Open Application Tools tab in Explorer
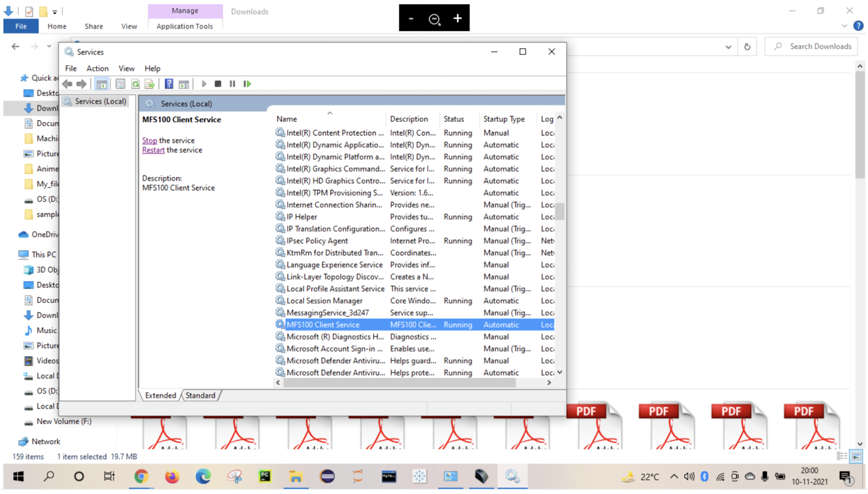This screenshot has height=494, width=868. pyautogui.click(x=185, y=26)
